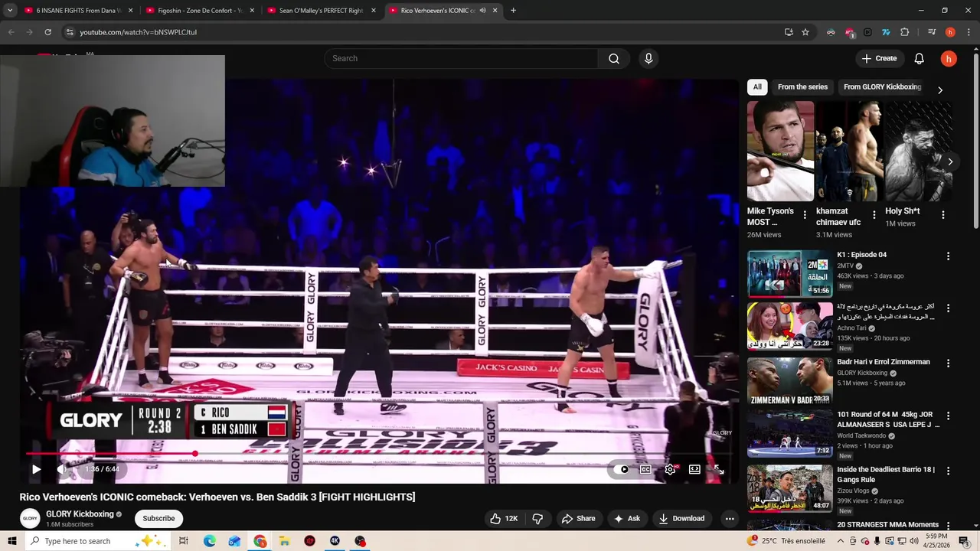Open YouTube notifications bell
This screenshot has height=551, width=980.
point(920,58)
